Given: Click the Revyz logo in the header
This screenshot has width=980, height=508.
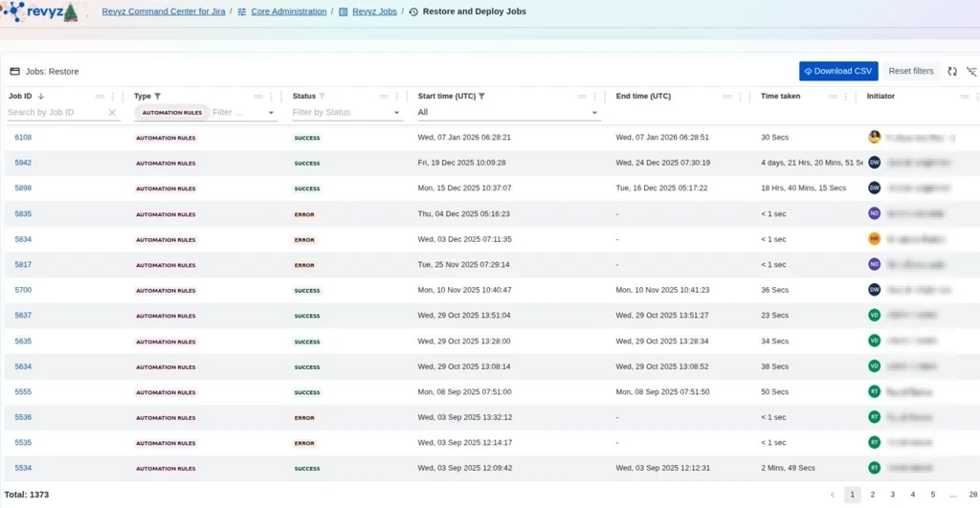Looking at the screenshot, I should point(40,12).
